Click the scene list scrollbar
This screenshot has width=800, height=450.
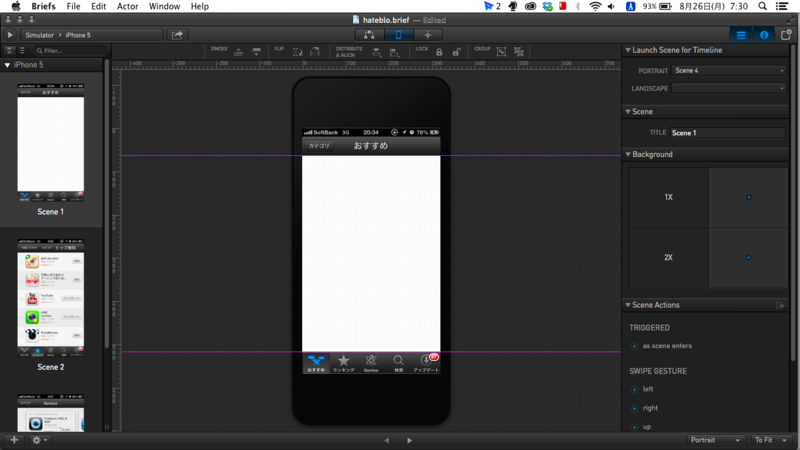click(106, 204)
